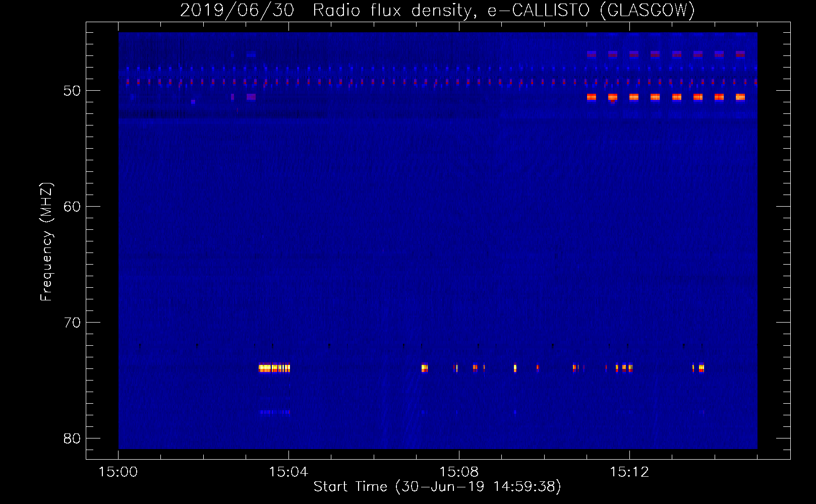Click the Start Time axis label

(x=437, y=486)
